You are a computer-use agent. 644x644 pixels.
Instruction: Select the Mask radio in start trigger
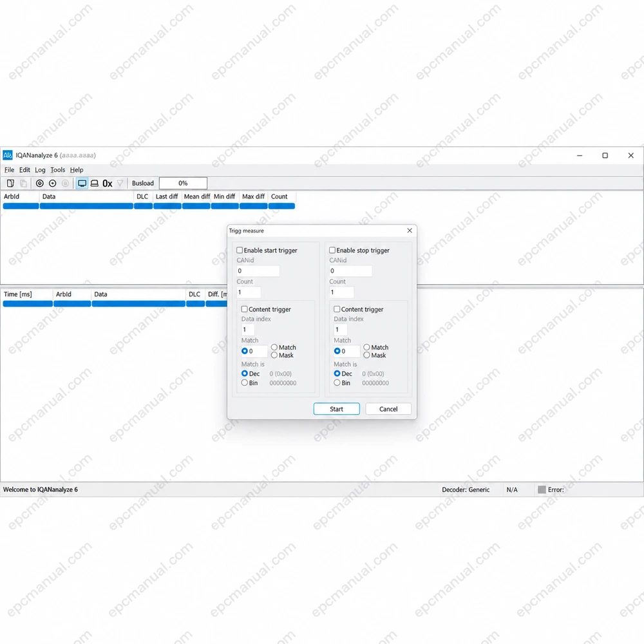274,355
